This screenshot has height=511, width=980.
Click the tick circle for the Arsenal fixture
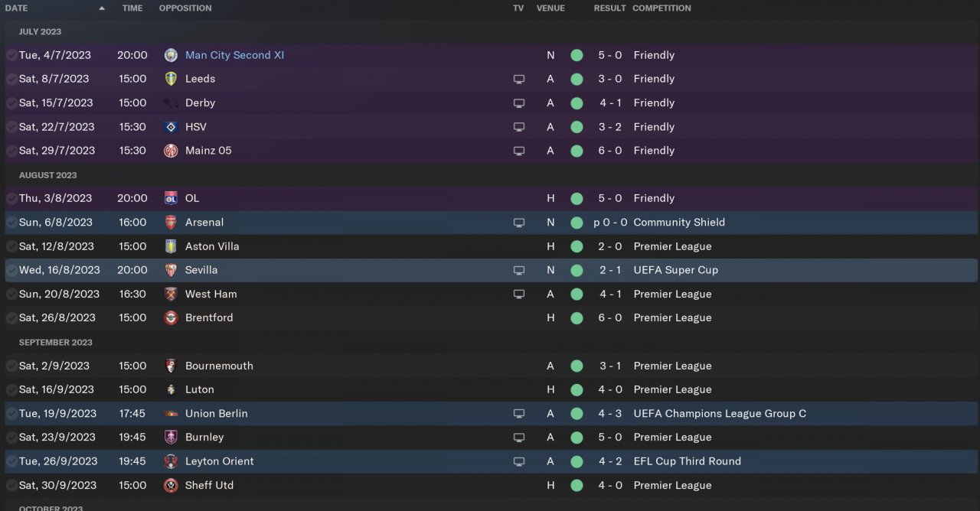tap(11, 223)
